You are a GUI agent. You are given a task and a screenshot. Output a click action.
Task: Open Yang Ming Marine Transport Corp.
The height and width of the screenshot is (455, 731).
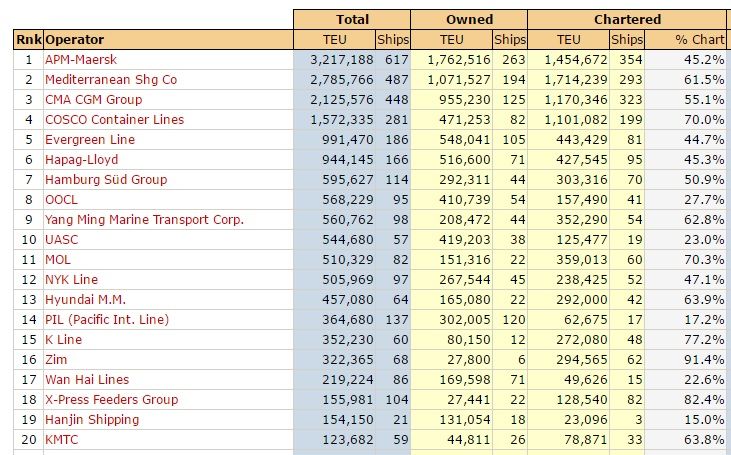[x=144, y=220]
